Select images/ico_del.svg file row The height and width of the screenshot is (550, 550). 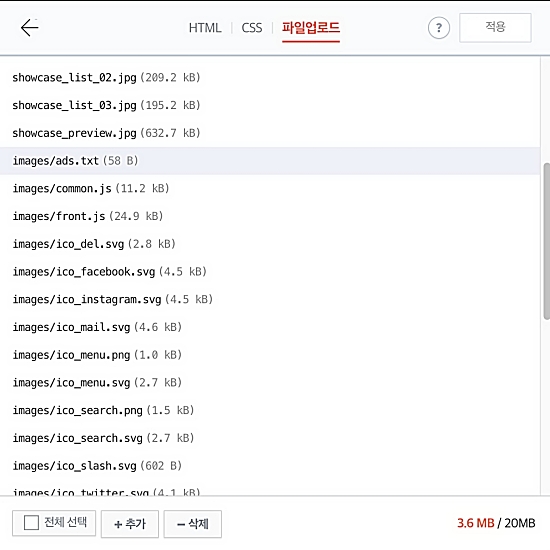270,244
